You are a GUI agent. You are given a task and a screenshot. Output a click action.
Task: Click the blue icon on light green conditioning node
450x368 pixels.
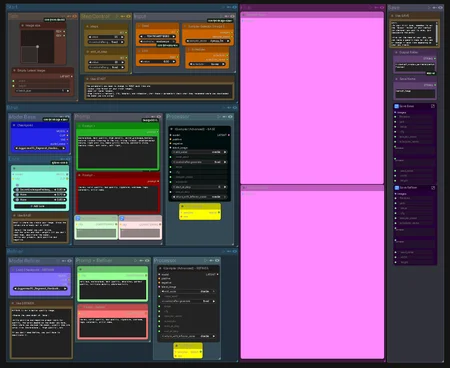[x=78, y=218]
